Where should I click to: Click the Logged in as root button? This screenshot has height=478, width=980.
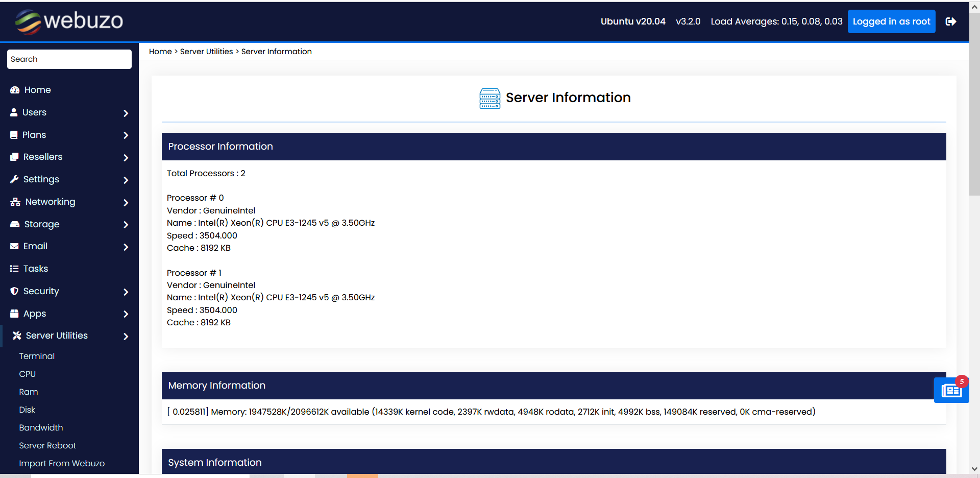coord(891,21)
